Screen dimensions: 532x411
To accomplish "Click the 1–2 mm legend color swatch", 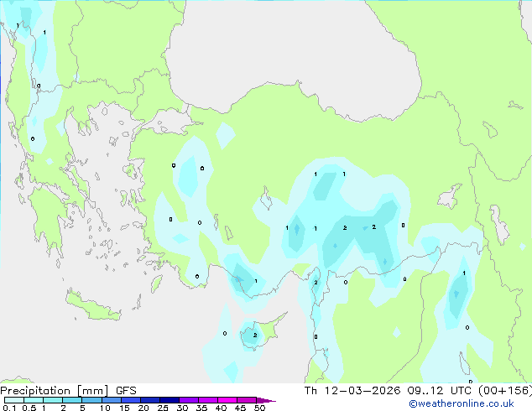I will pos(53,400).
